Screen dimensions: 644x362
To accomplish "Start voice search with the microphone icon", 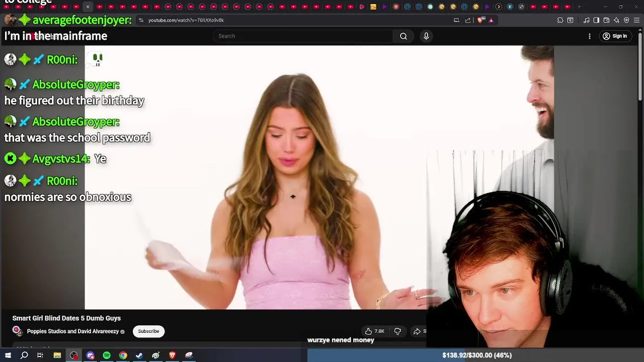I will pos(426,36).
